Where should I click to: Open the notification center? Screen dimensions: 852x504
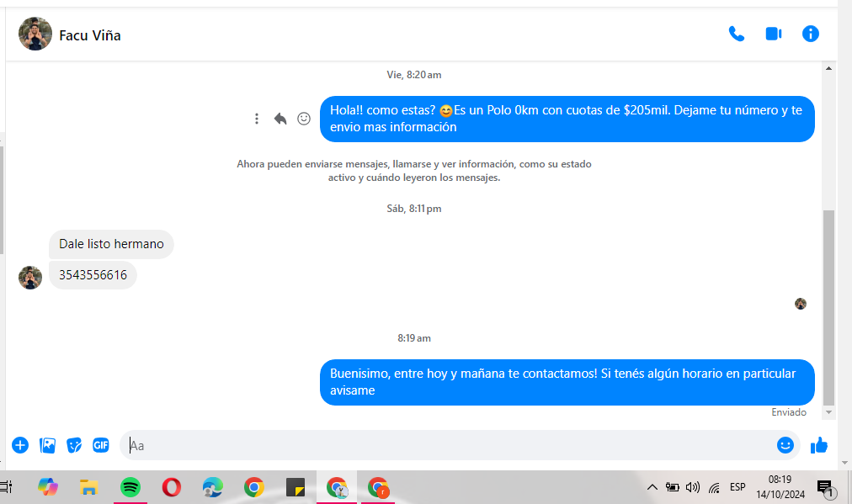click(826, 488)
